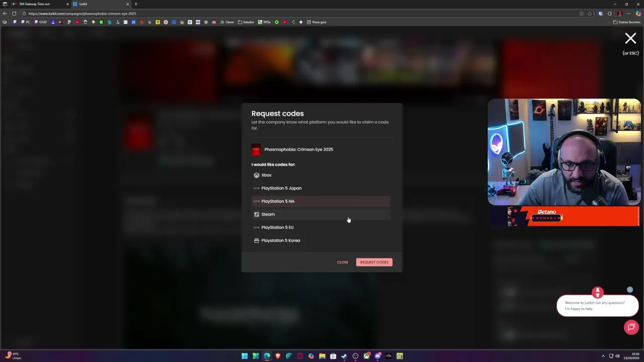Open Windows Start menu
644x362 pixels.
245,356
